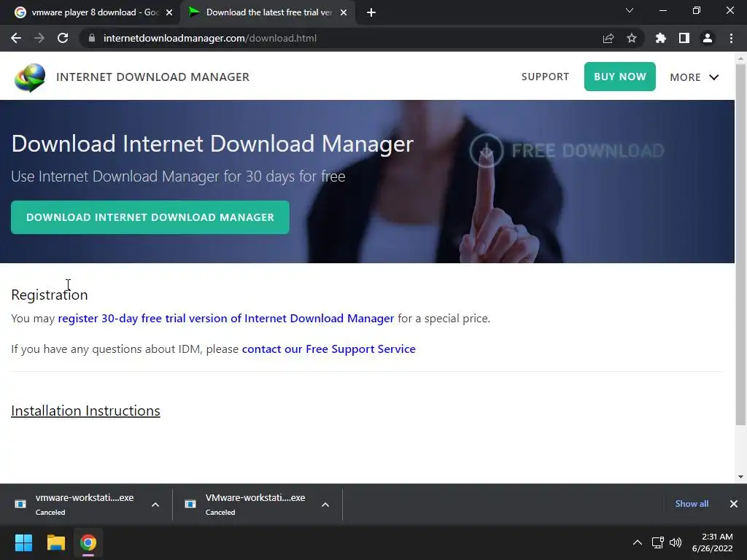Open the Windows Start menu
Viewport: 747px width, 560px height.
tap(23, 542)
